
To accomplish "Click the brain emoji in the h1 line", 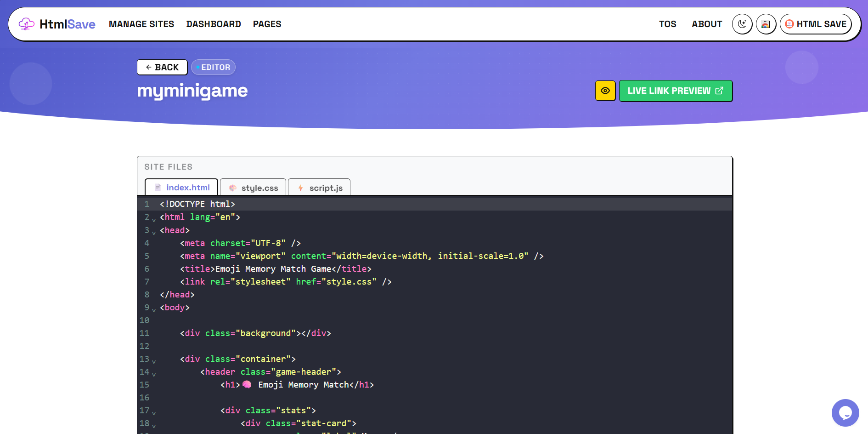I will [x=247, y=384].
